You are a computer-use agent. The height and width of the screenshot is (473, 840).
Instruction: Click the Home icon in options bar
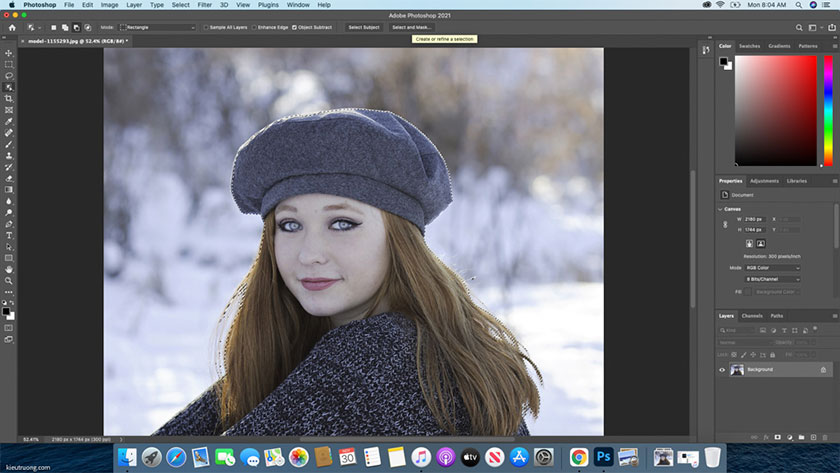click(12, 27)
